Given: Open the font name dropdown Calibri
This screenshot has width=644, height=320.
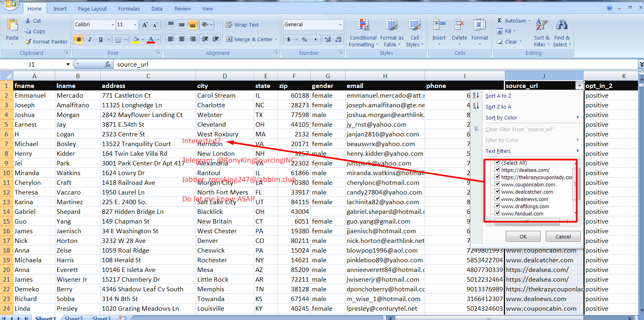Looking at the screenshot, I should 113,25.
